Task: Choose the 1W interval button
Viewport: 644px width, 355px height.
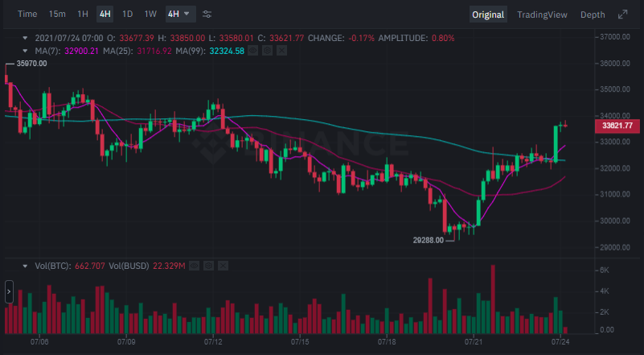Action: tap(150, 14)
